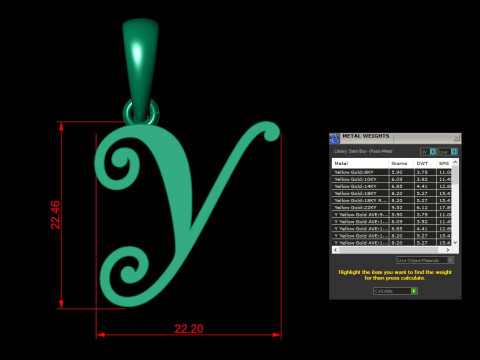Click the vertical scrollbar thumb

[455, 175]
